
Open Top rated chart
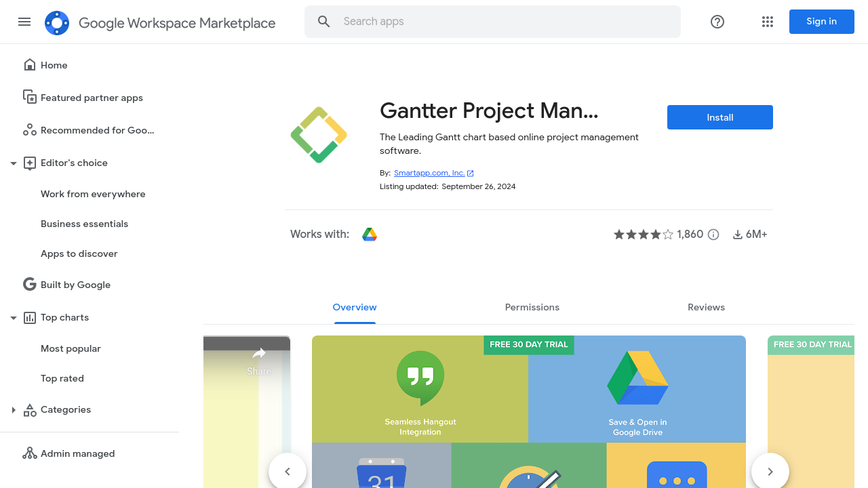tap(62, 378)
